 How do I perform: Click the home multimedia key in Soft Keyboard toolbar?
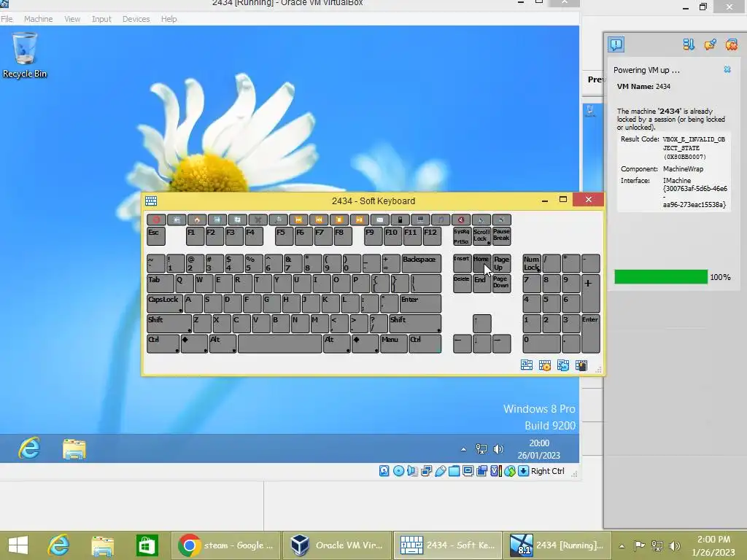[x=197, y=219]
